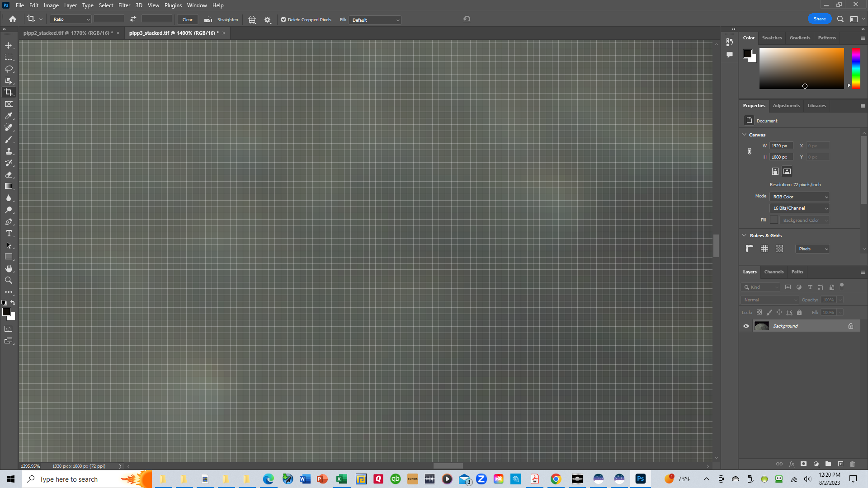
Task: Select the Clone Stamp tool
Action: (9, 151)
